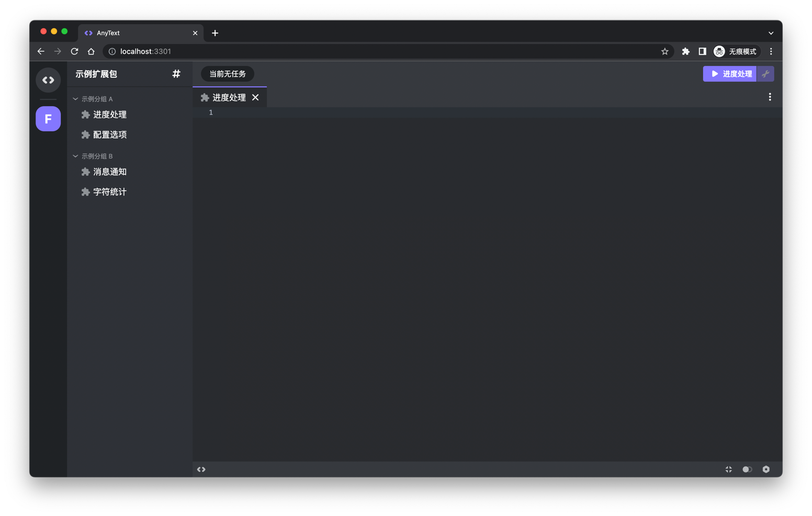812x516 pixels.
Task: Open the wrench settings beside 进度处理 run button
Action: [765, 74]
